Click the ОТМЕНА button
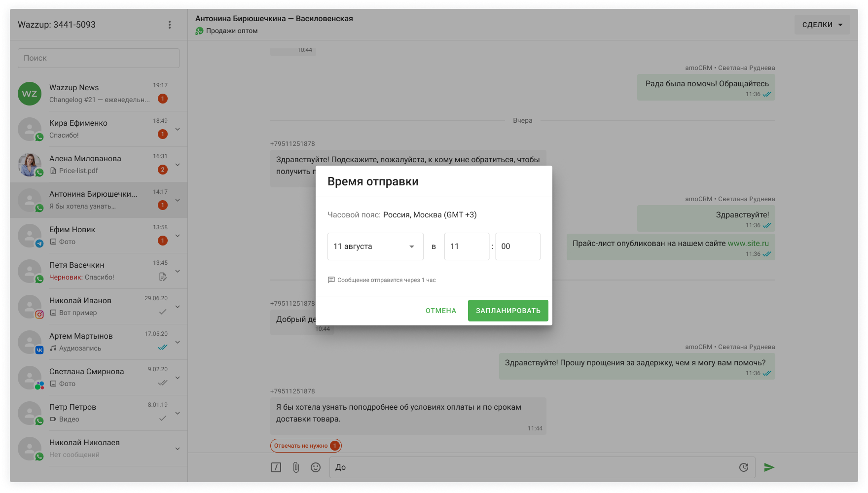Viewport: 868px width, 493px height. tap(441, 311)
